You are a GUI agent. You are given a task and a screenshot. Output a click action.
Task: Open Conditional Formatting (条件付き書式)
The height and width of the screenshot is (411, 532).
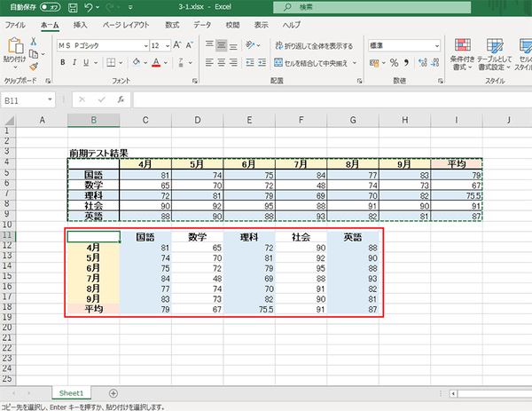pos(460,53)
